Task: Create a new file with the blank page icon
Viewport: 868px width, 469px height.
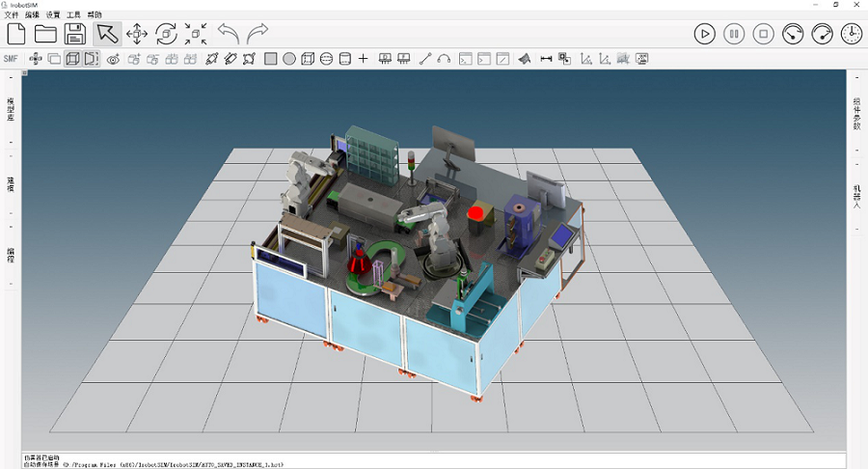Action: [16, 34]
